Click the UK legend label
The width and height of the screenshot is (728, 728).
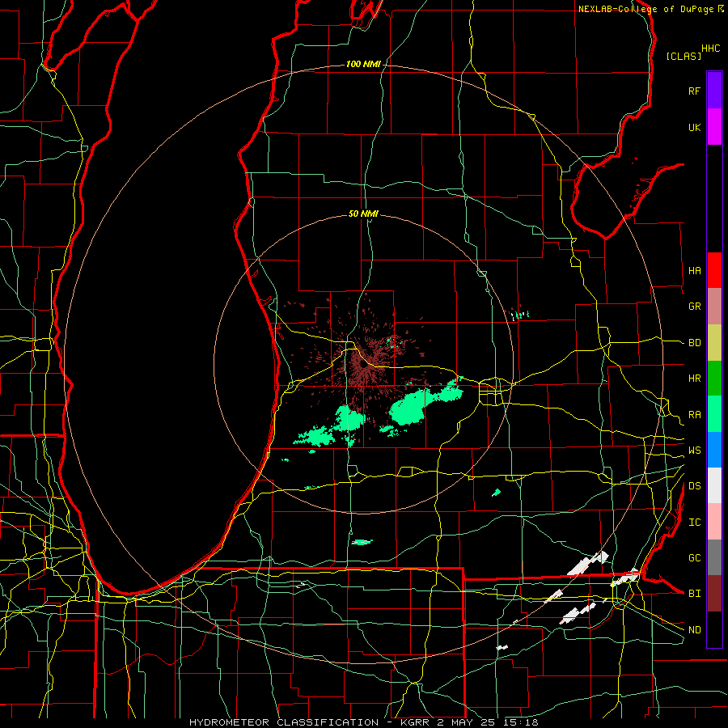[x=694, y=127]
